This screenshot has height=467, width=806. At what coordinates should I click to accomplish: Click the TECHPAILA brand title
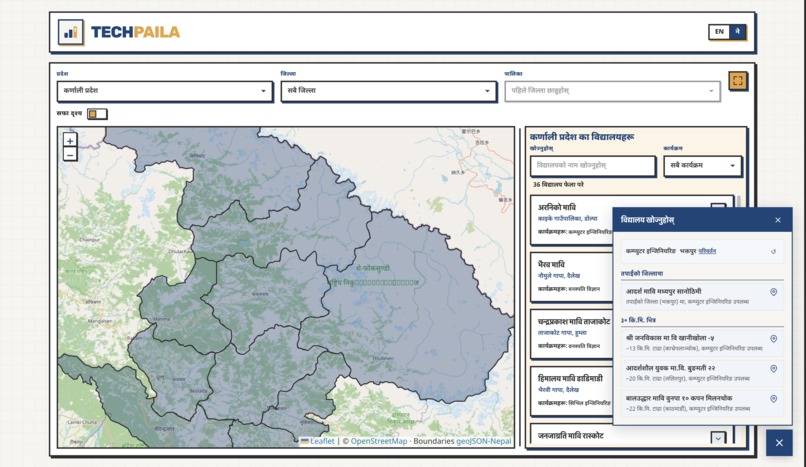(x=135, y=32)
